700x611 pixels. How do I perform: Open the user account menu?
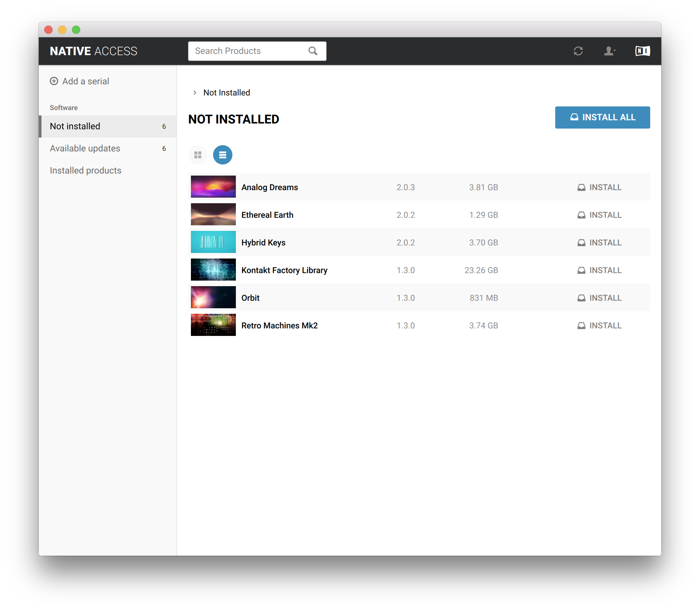click(x=609, y=51)
